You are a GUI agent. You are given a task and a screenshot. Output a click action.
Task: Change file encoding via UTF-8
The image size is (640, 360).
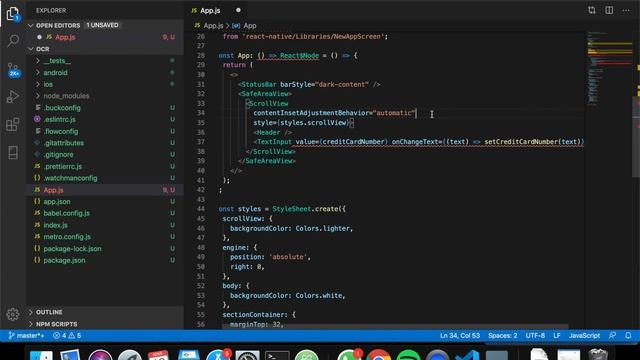click(535, 336)
